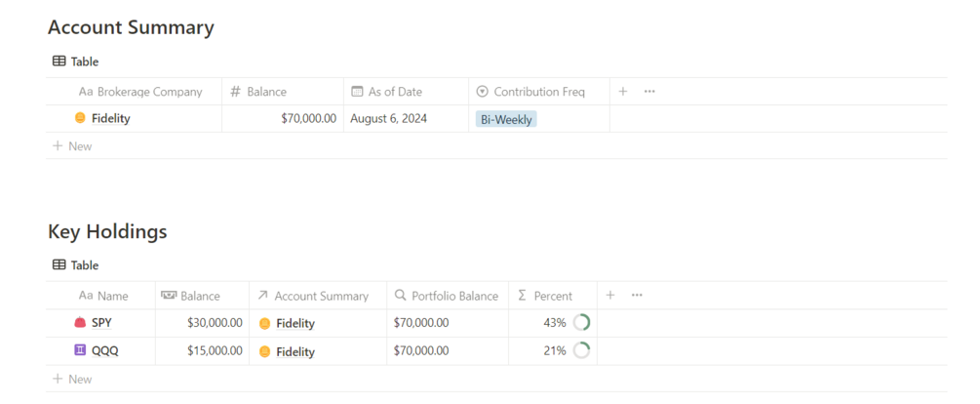Open the Contribution Freq column header menu
Image resolution: width=980 pixels, height=404 pixels.
tap(538, 92)
